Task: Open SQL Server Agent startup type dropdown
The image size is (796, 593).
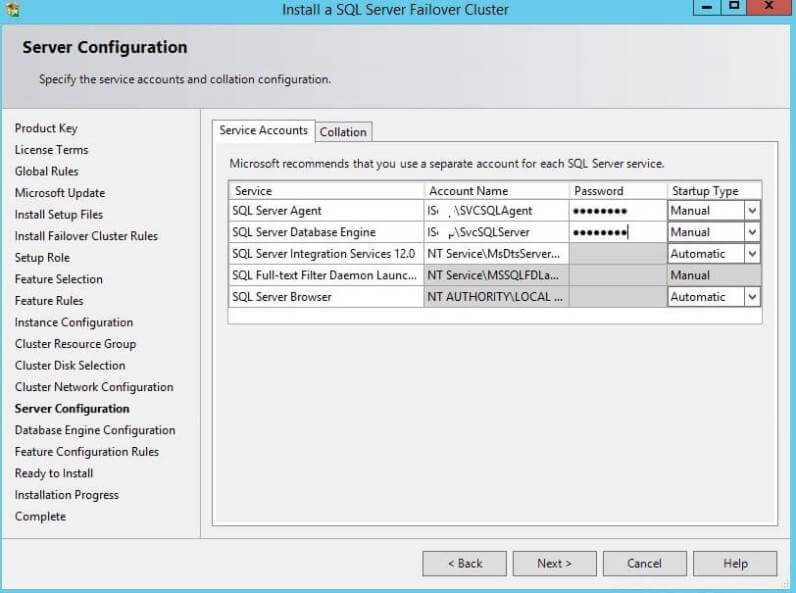Action: pyautogui.click(x=752, y=211)
